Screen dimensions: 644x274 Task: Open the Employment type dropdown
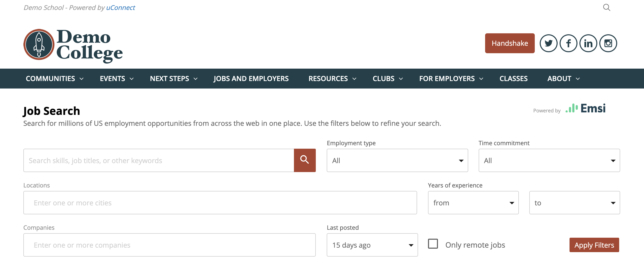(x=397, y=160)
